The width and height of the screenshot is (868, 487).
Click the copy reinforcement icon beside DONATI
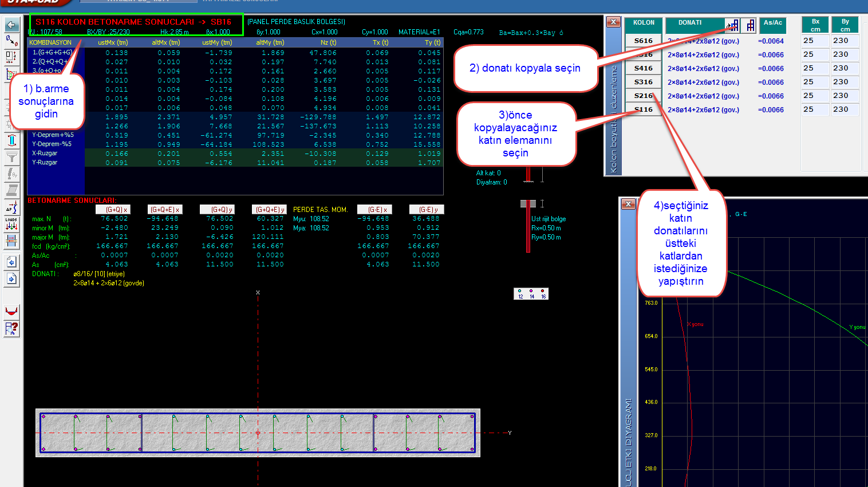pyautogui.click(x=732, y=25)
